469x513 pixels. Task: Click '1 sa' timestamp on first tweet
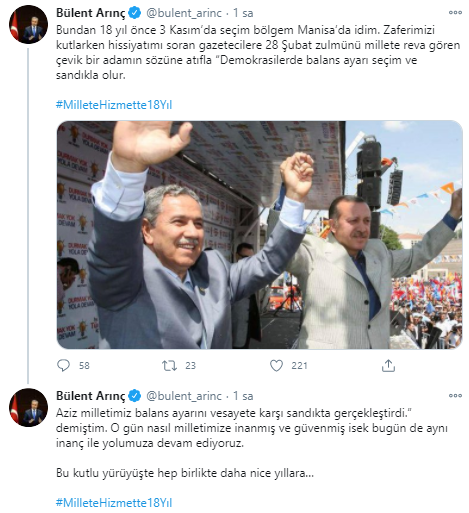pyautogui.click(x=243, y=13)
